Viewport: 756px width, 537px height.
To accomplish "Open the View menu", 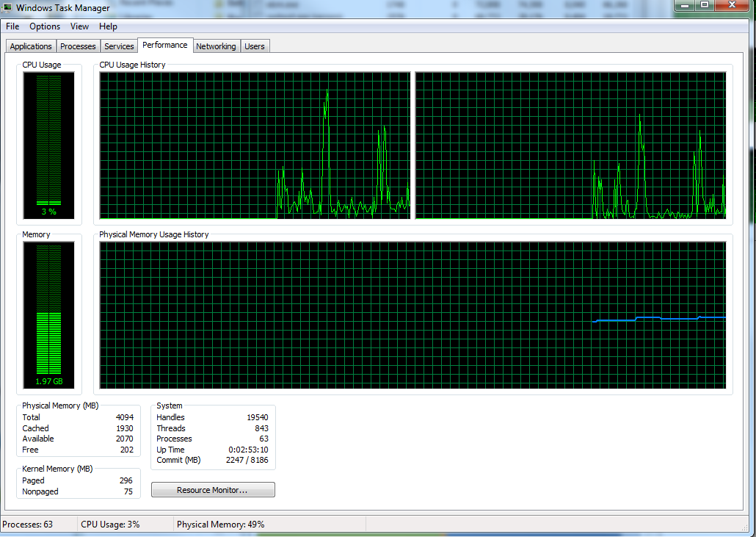I will click(x=79, y=26).
